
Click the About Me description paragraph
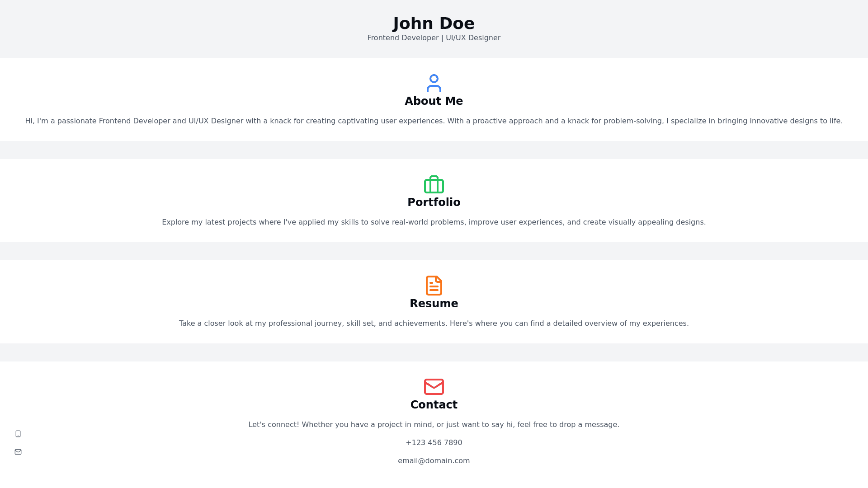point(434,121)
